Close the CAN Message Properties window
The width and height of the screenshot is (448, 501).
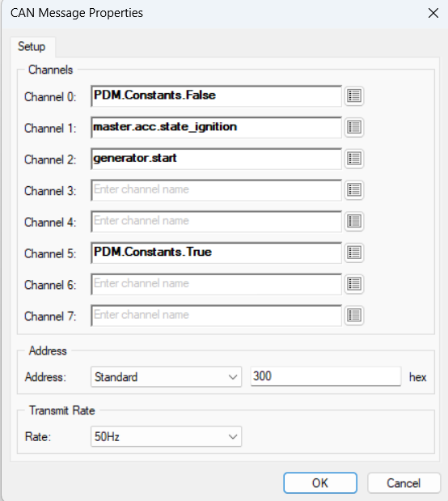coord(433,13)
